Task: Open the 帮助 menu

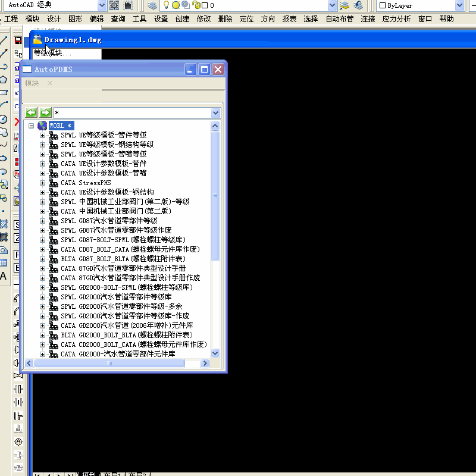Action: pyautogui.click(x=447, y=19)
